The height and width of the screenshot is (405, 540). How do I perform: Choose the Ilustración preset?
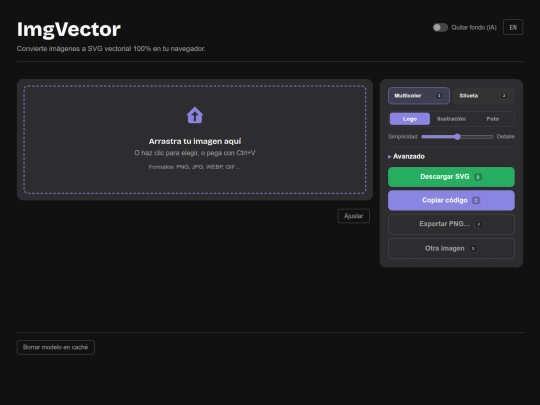tap(451, 119)
